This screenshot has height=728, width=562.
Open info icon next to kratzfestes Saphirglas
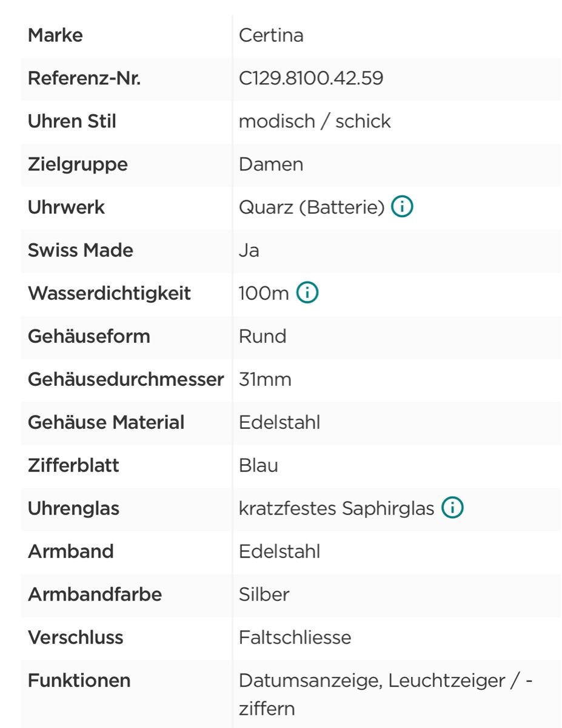[452, 508]
